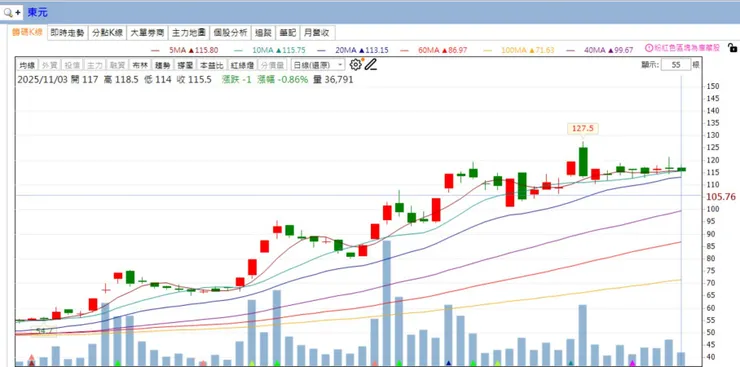
Task: Click the 100MA legend entry
Action: (519, 50)
